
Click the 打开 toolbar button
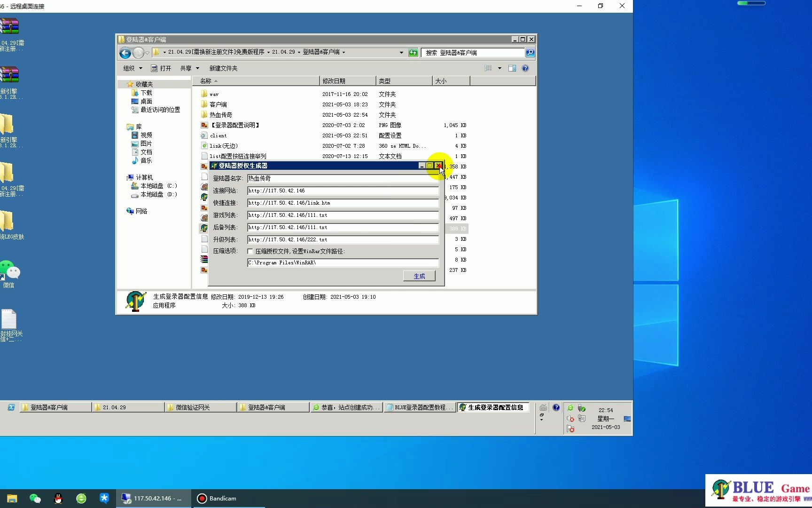click(x=161, y=68)
